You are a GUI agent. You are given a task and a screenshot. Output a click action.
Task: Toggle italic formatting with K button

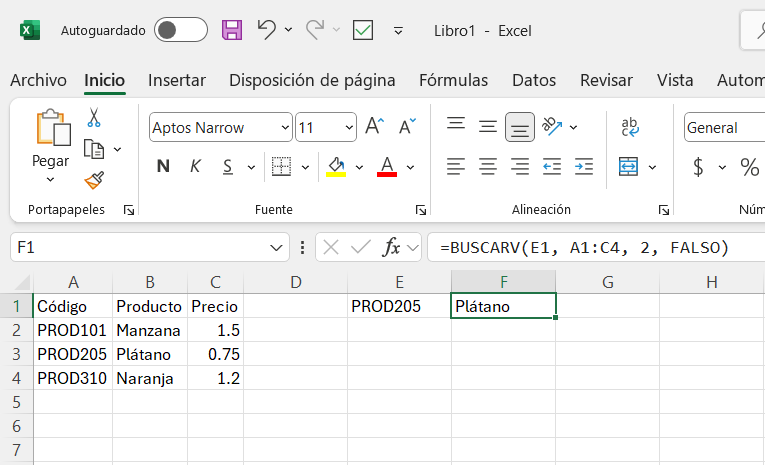195,166
